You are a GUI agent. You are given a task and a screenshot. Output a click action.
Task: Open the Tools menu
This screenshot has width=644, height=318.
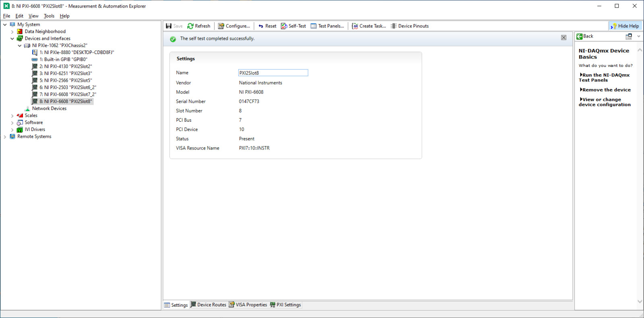(x=49, y=16)
